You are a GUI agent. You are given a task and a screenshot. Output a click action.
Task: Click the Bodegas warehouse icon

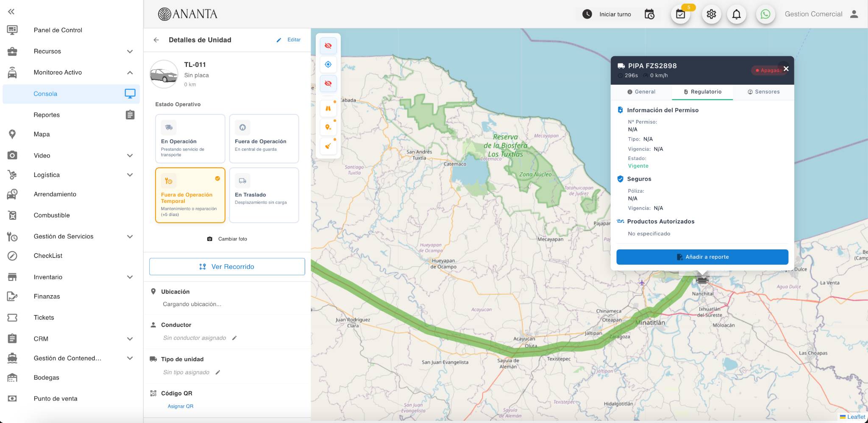tap(12, 377)
